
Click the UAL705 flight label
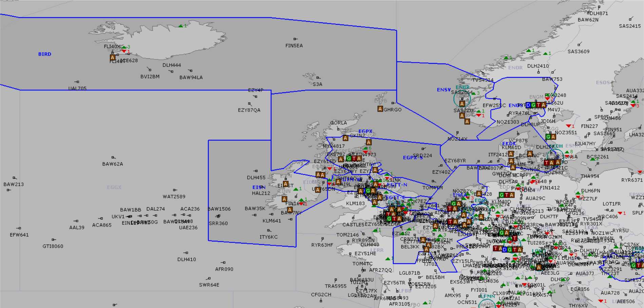[77, 88]
